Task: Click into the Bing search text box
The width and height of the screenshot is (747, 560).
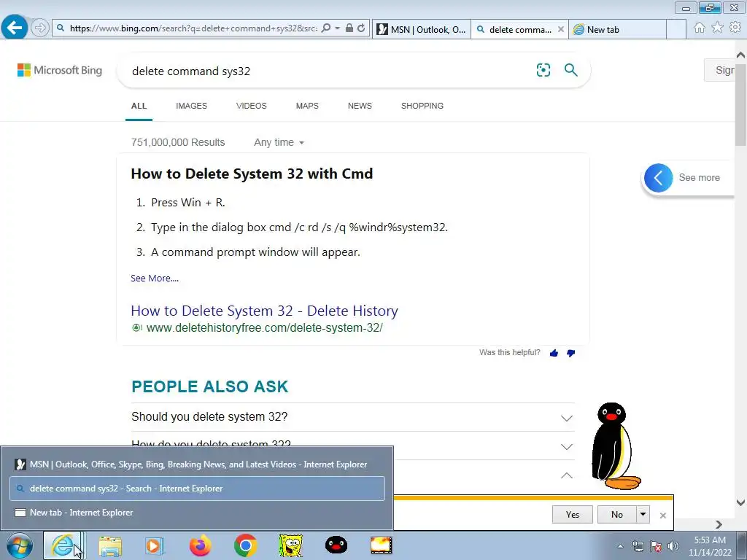Action: (x=329, y=71)
